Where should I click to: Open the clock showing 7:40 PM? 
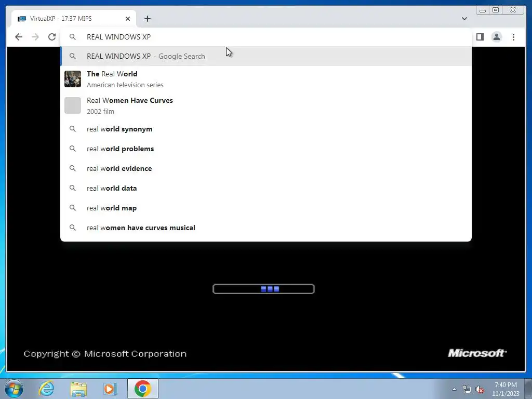pyautogui.click(x=506, y=389)
